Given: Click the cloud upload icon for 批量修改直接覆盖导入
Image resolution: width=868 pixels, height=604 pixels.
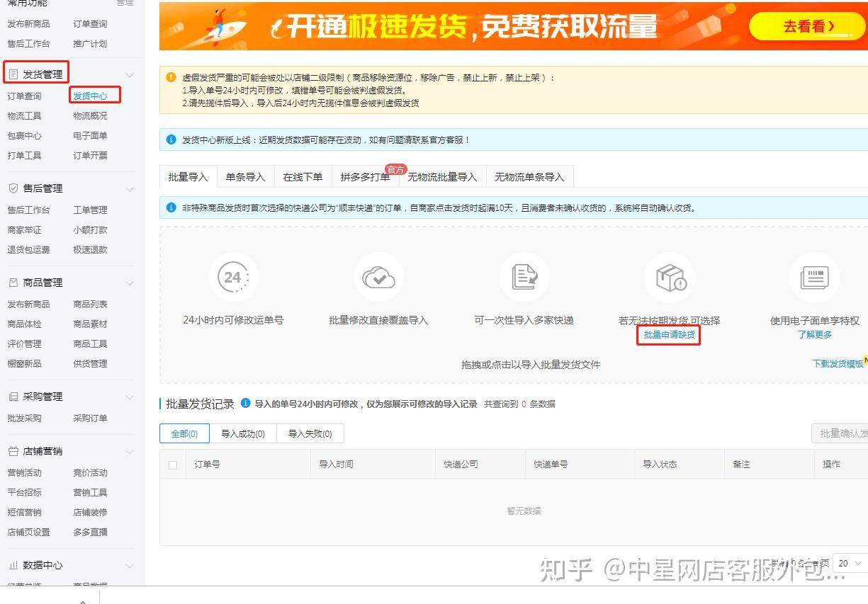Looking at the screenshot, I should click(x=379, y=278).
